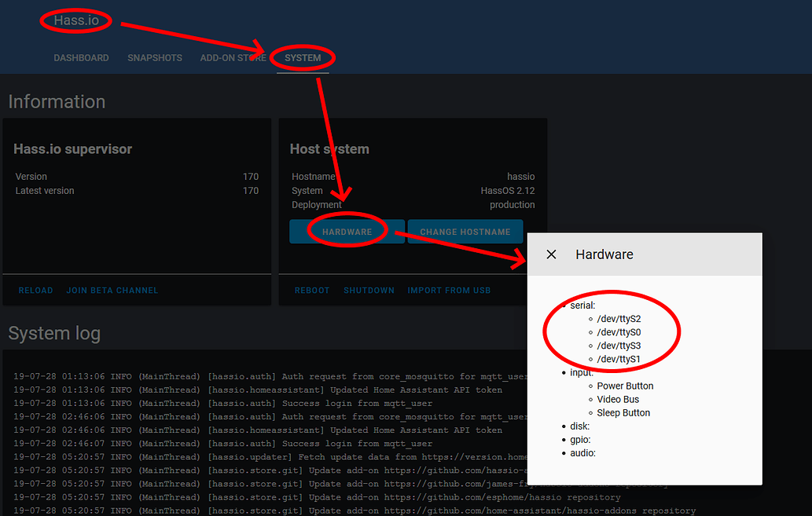Reboot the host system

click(x=312, y=291)
